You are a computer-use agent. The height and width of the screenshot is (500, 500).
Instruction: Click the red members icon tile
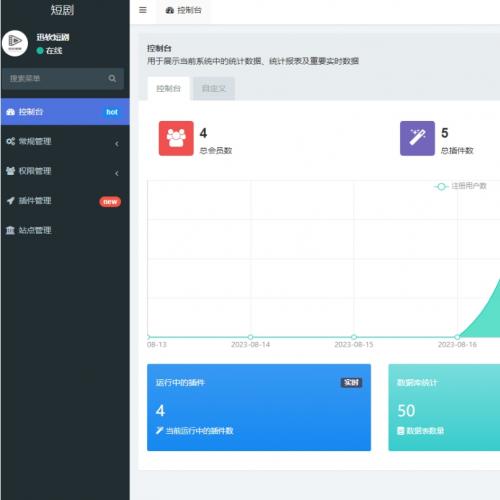(176, 138)
